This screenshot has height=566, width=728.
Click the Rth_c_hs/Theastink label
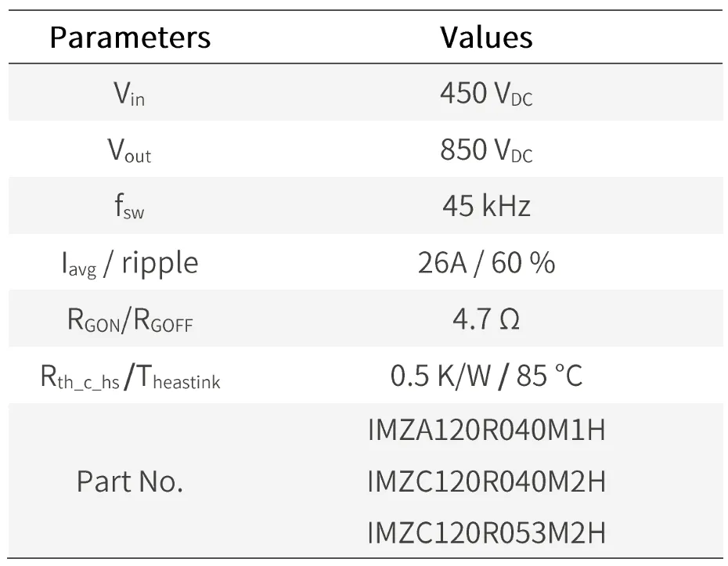coord(130,377)
